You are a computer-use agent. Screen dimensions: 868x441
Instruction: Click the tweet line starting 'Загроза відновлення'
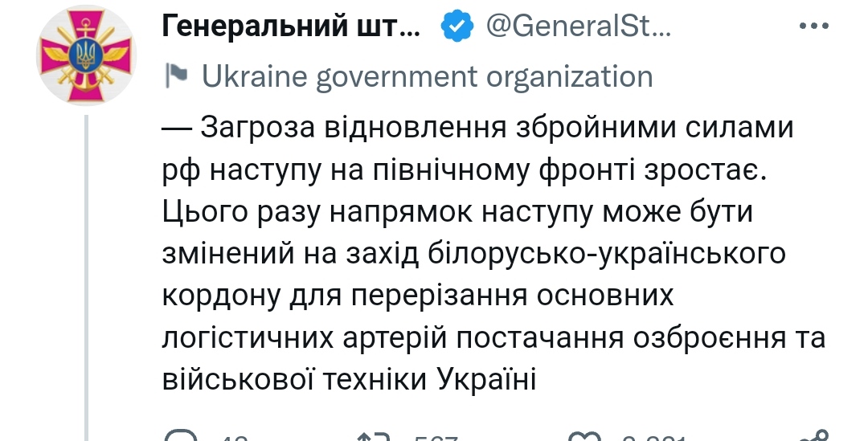(x=477, y=127)
